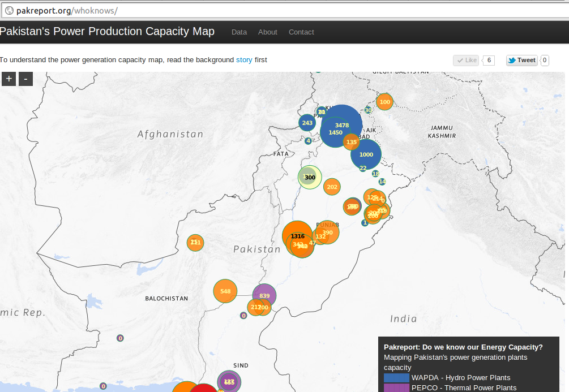
Task: Select the orange 548 plant marker
Action: point(225,291)
